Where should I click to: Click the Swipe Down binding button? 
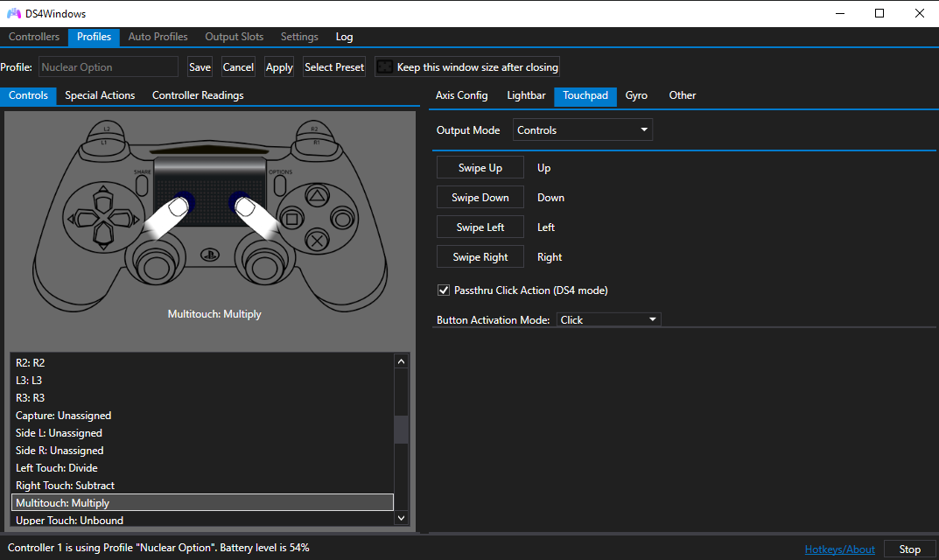click(x=480, y=198)
